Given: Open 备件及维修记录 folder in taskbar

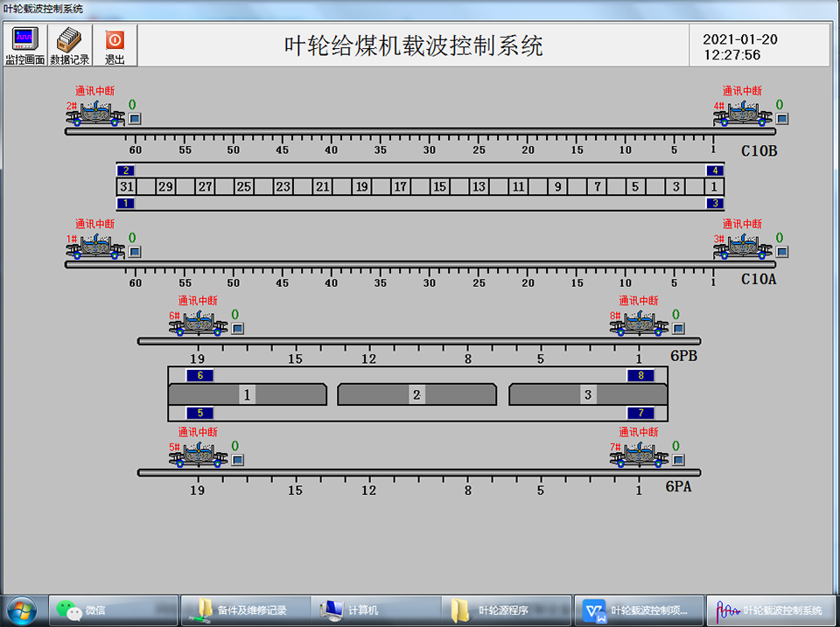Looking at the screenshot, I should (x=246, y=610).
